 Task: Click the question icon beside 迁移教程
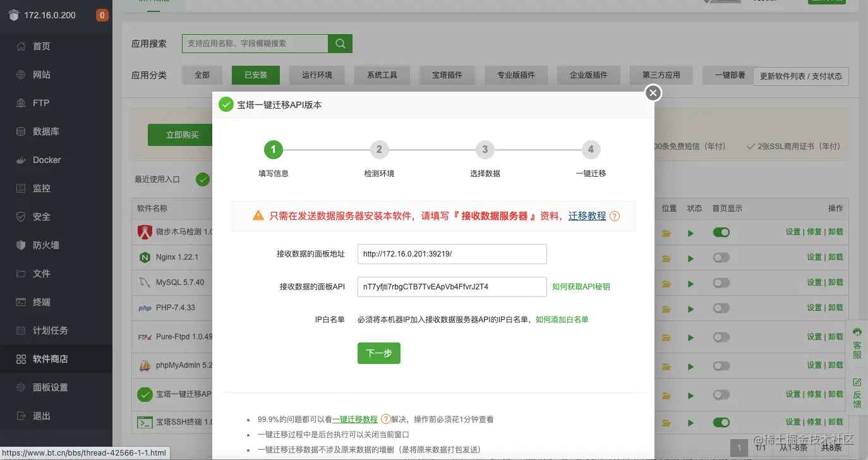(614, 216)
